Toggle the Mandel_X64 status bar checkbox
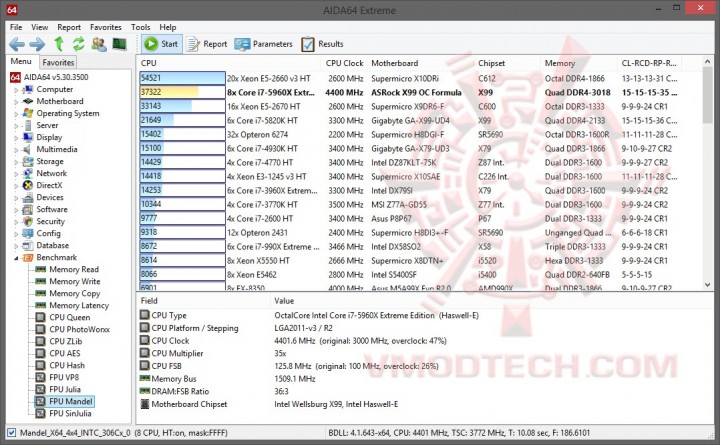 (x=11, y=433)
